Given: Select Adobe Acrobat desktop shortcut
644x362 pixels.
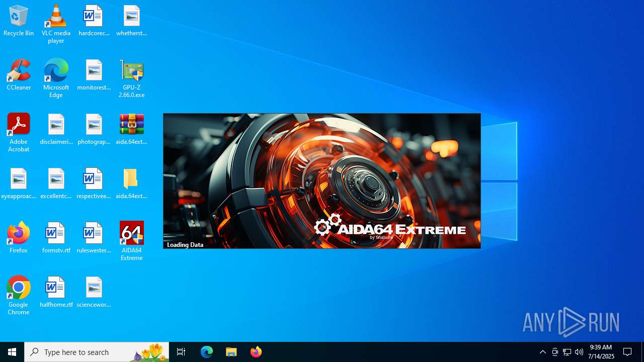Looking at the screenshot, I should point(19,133).
